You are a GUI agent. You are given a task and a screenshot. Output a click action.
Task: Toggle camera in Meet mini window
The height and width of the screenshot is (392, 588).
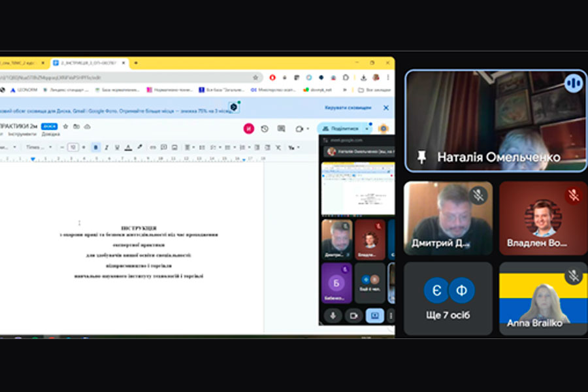click(x=353, y=316)
